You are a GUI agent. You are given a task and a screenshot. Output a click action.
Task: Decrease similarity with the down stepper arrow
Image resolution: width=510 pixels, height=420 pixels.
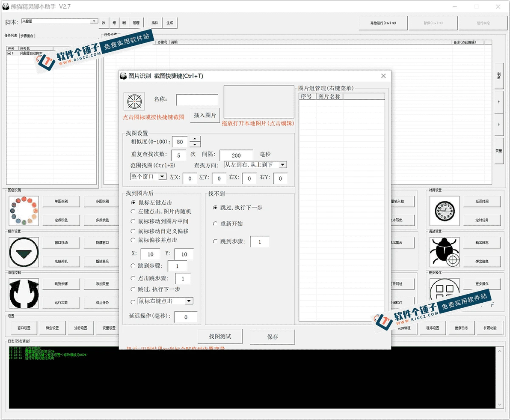point(195,145)
